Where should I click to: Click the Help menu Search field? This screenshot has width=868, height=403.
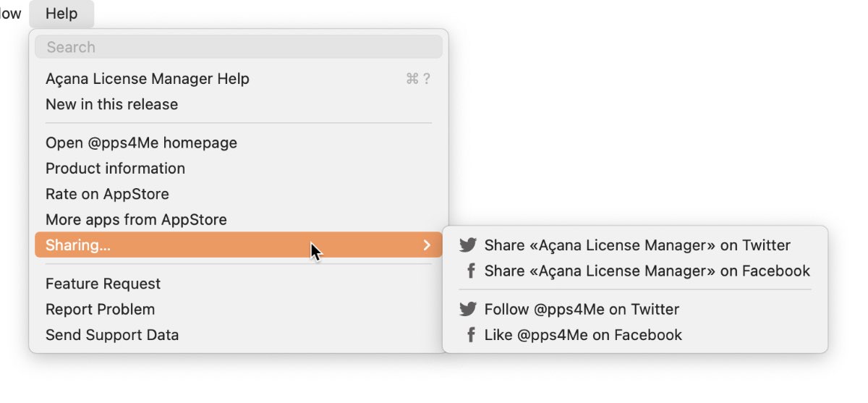coord(239,47)
